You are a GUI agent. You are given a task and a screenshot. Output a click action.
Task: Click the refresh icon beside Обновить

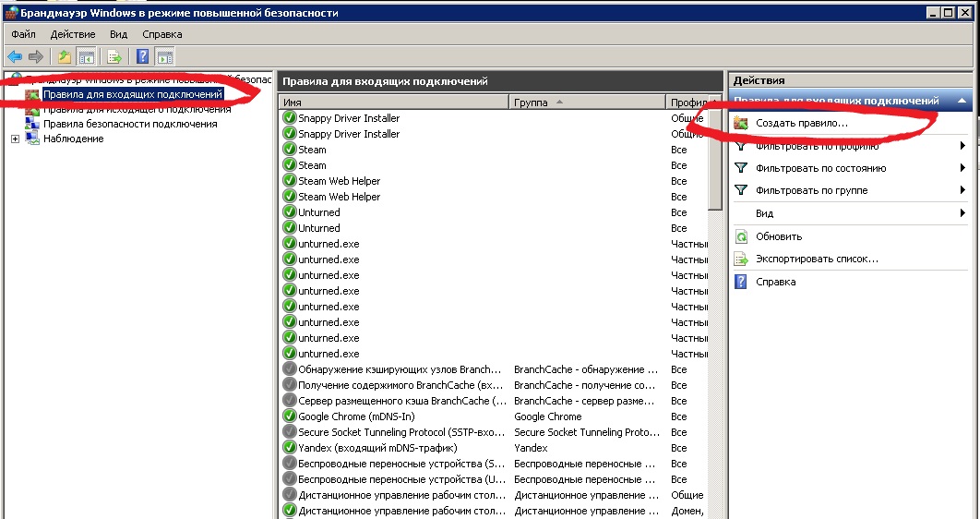[741, 236]
